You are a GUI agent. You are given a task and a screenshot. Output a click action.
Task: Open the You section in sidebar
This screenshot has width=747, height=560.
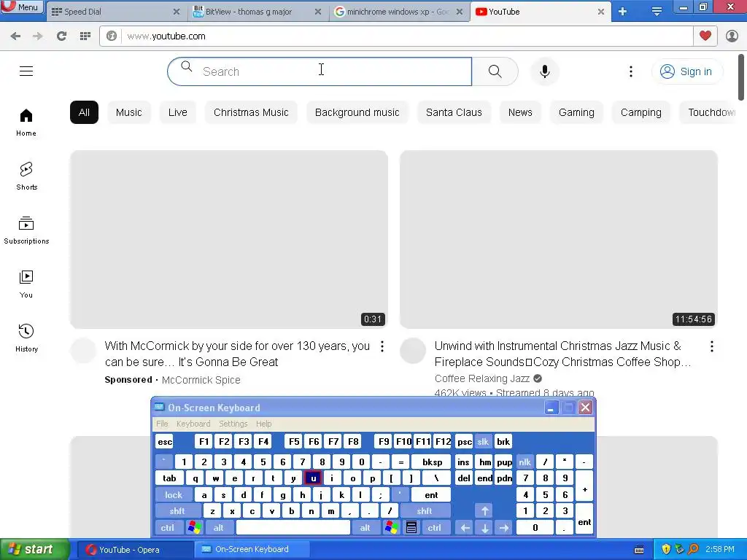tap(26, 284)
